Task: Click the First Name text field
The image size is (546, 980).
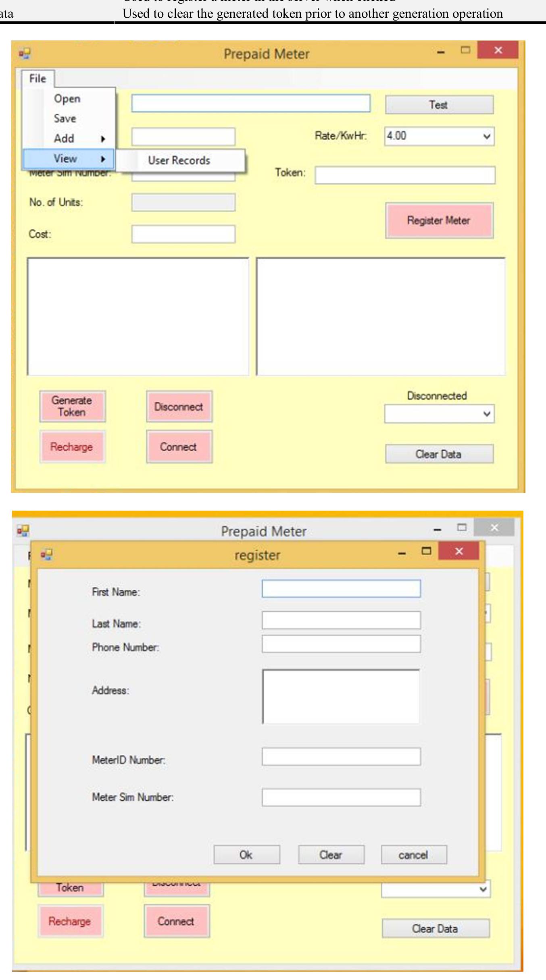Action: click(x=341, y=589)
